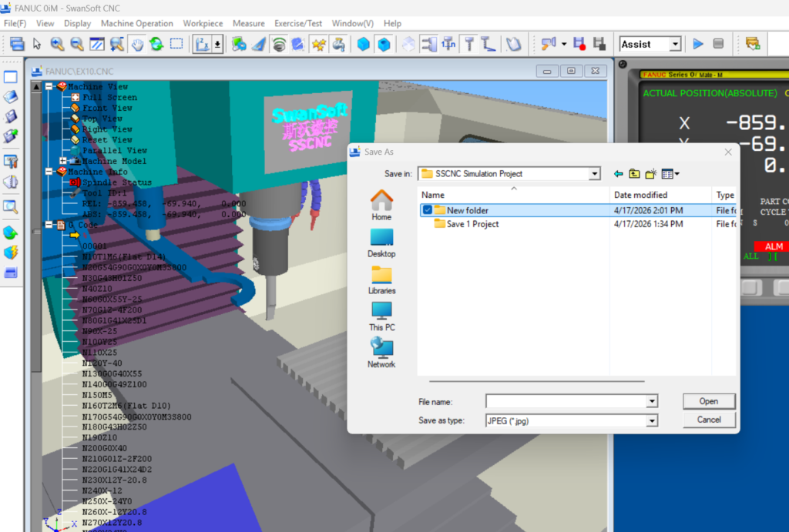Expand the Machine Model tree node
Image resolution: width=789 pixels, height=532 pixels.
coord(62,161)
